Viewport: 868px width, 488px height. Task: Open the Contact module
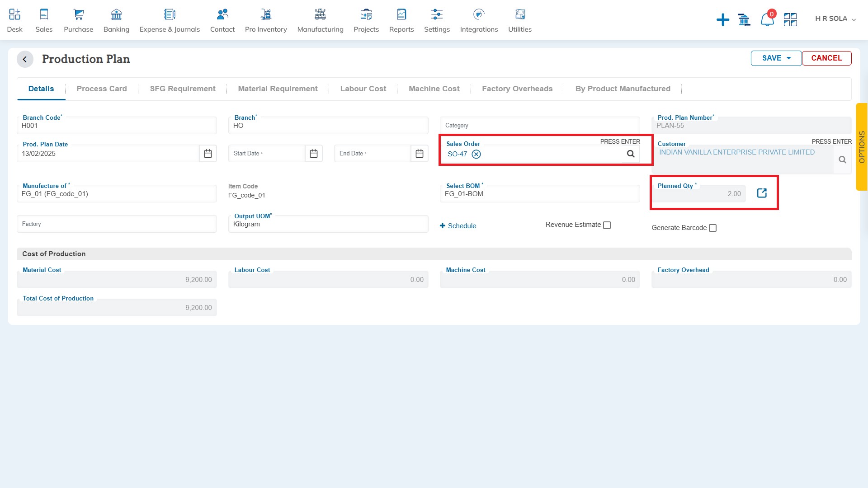tap(222, 20)
